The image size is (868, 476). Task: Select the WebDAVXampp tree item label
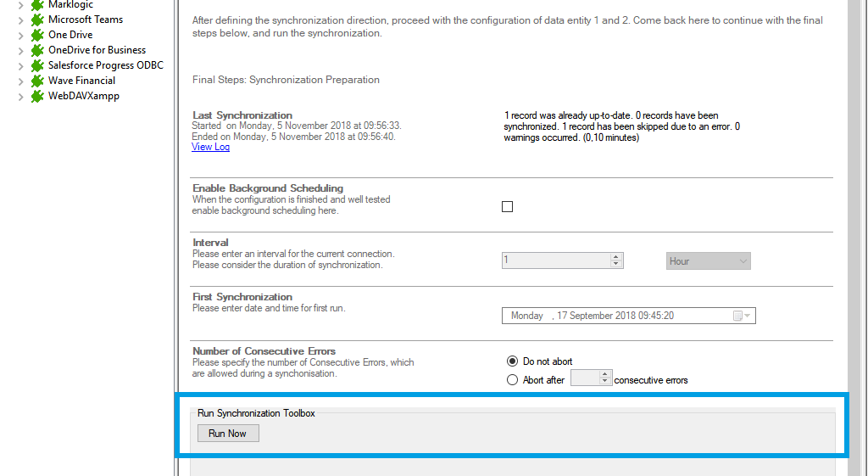coord(84,96)
